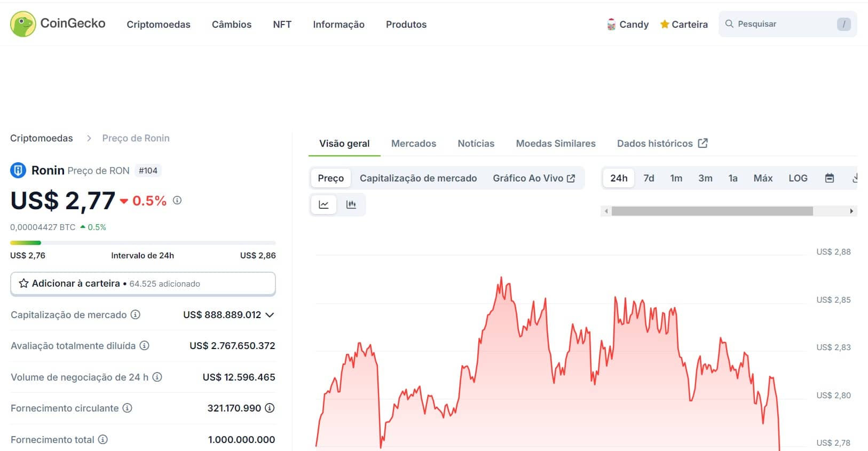Screen dimensions: 868x451
Task: Click the US$ 2.767.650.372 value
Action: coord(232,346)
